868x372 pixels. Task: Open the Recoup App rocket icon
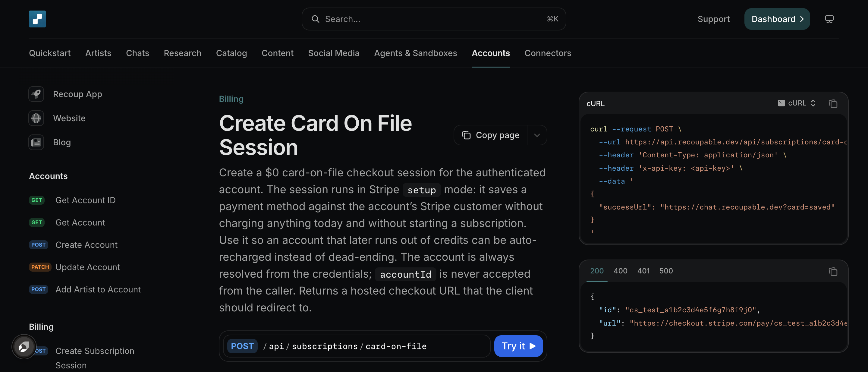coord(36,94)
